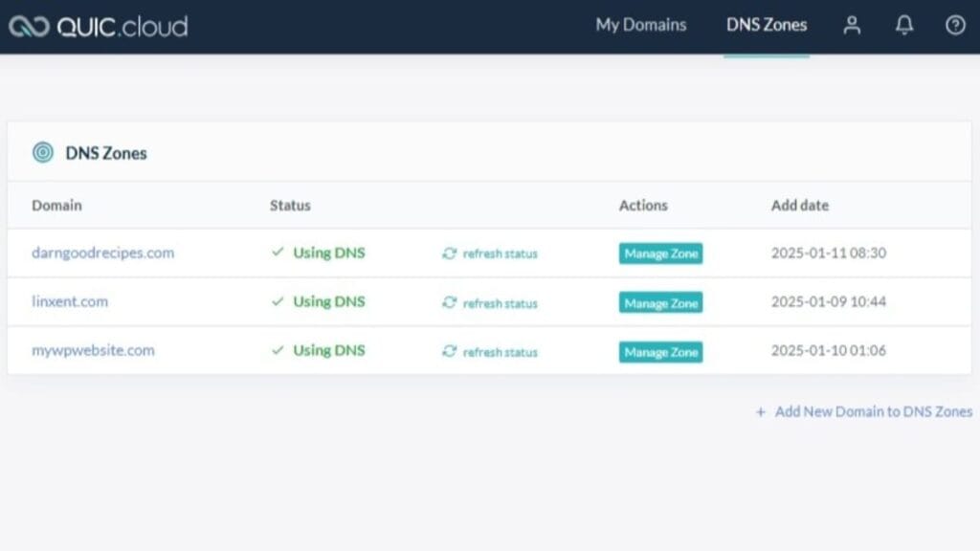Click the DNS Zones target icon

tap(40, 151)
